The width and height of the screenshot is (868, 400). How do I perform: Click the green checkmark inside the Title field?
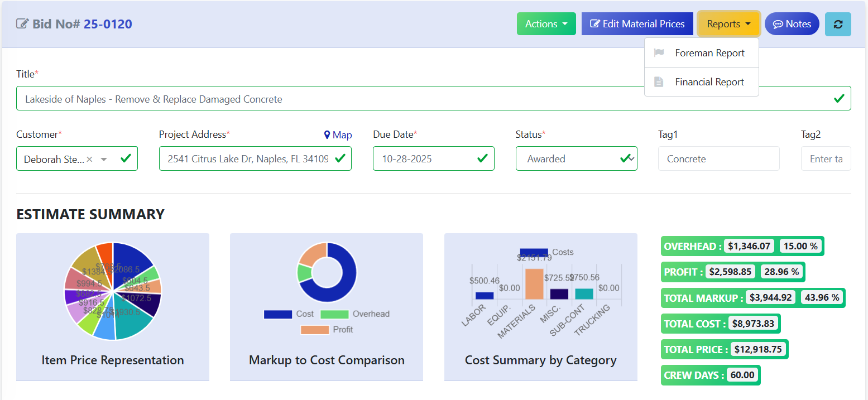point(839,98)
